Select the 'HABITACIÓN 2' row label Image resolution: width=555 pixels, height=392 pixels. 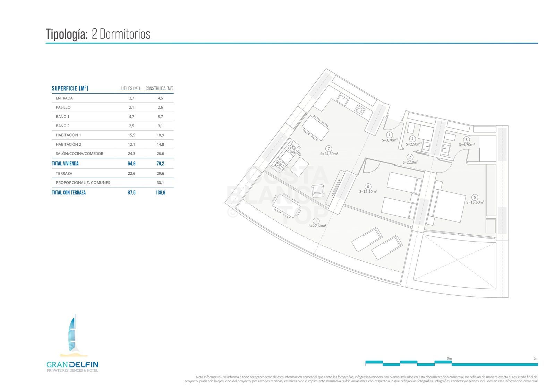pyautogui.click(x=68, y=144)
